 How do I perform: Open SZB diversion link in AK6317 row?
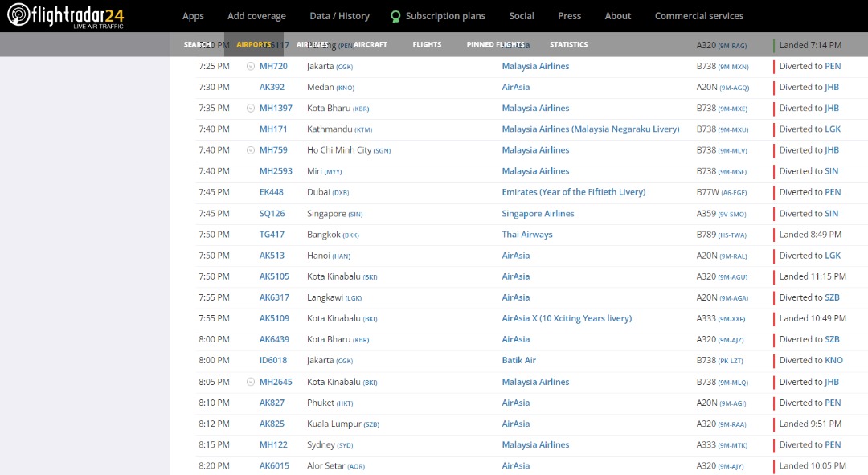[x=832, y=297]
